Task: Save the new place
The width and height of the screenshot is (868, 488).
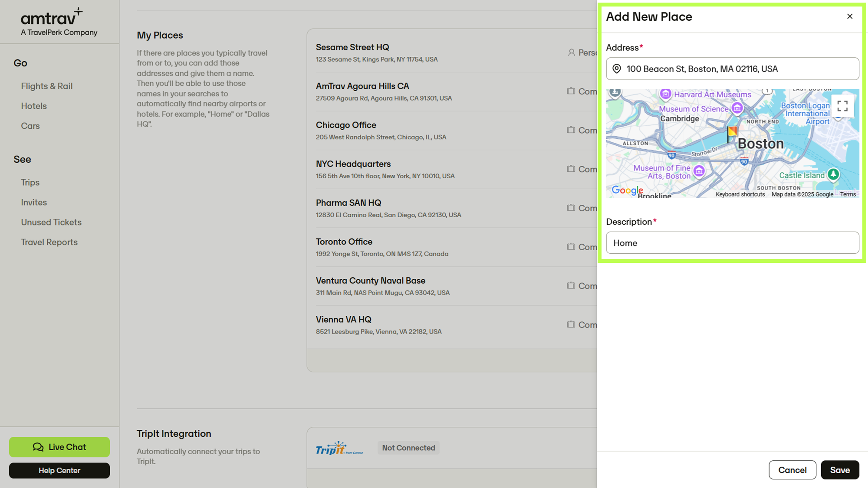Action: (x=839, y=470)
